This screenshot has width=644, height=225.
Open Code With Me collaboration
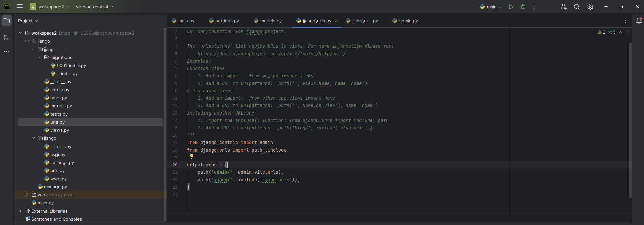click(x=564, y=7)
